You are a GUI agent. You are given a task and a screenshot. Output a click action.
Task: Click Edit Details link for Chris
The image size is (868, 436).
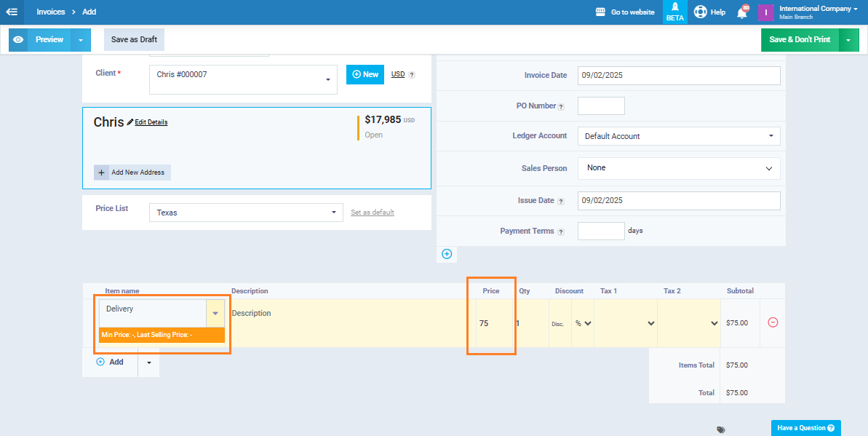(151, 122)
